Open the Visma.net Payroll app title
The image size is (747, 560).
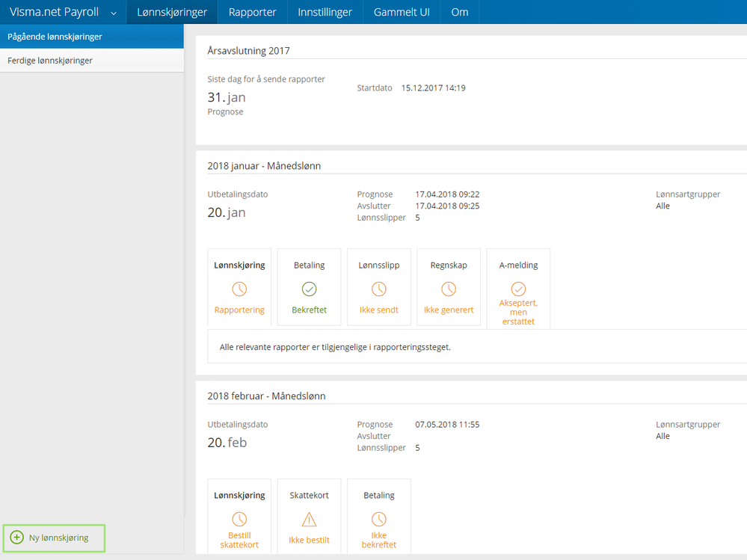click(x=54, y=12)
